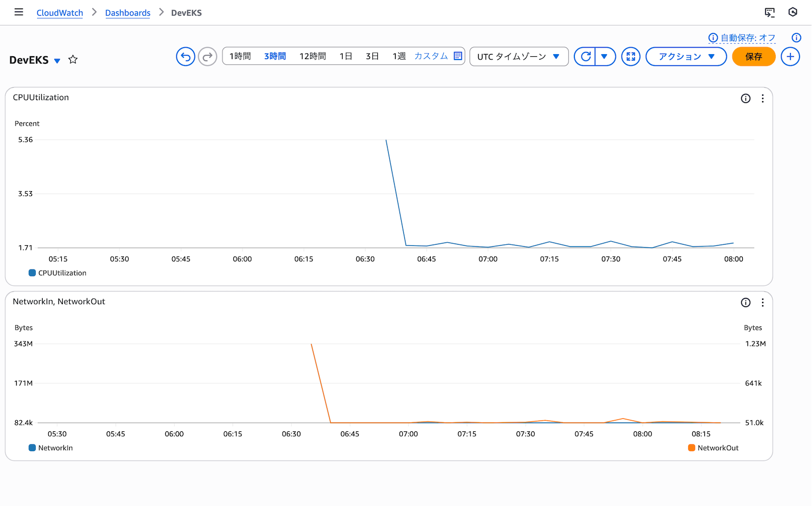
Task: Go to the CloudWatch breadcrumb link
Action: [x=60, y=13]
